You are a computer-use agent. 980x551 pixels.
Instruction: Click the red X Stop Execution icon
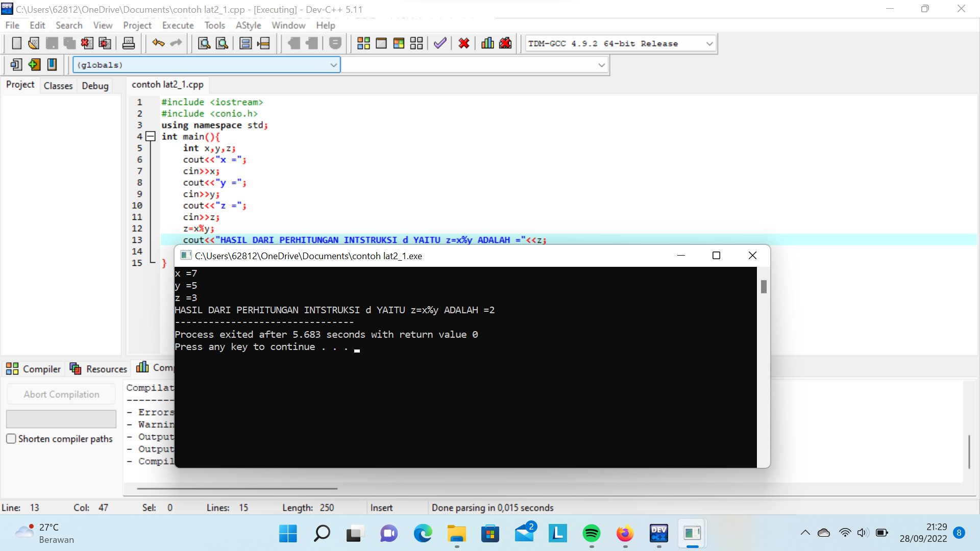coord(464,43)
